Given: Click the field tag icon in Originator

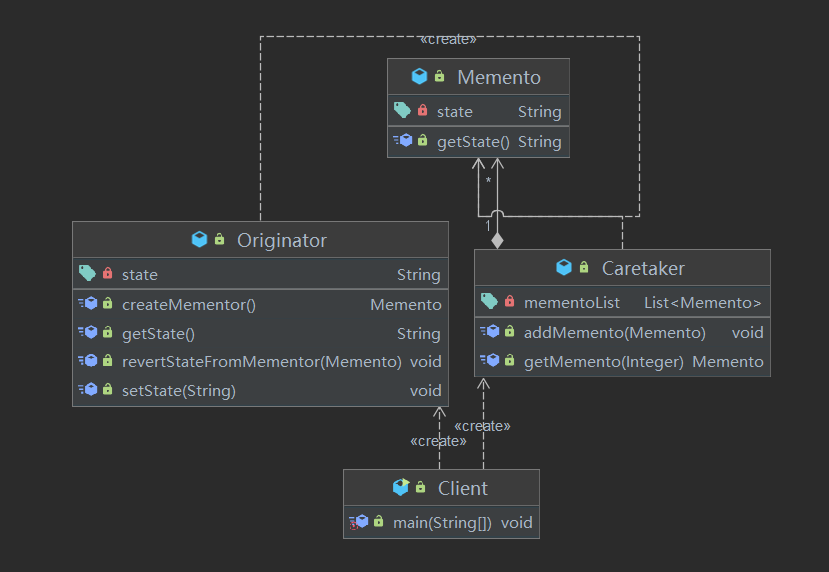Looking at the screenshot, I should click(x=87, y=273).
